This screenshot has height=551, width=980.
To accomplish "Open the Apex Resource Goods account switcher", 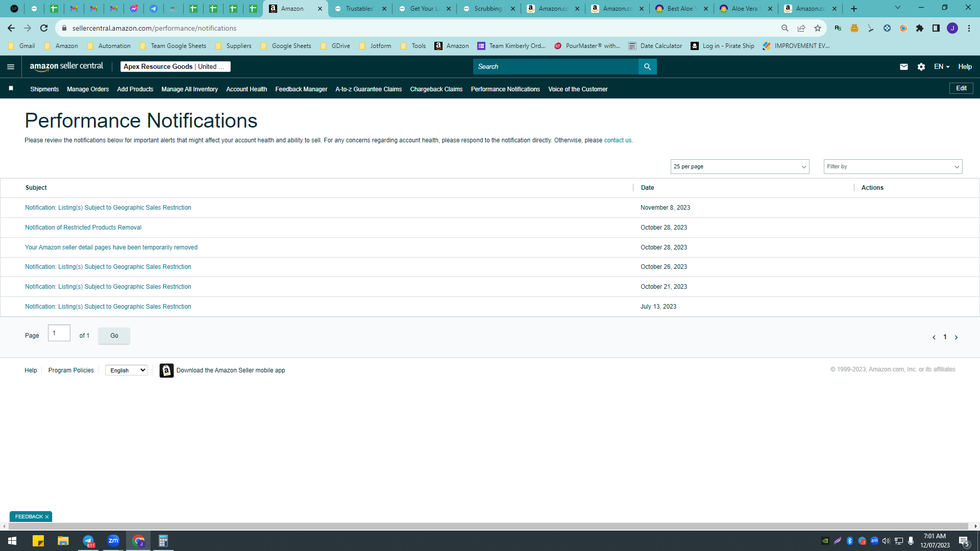I will [176, 67].
